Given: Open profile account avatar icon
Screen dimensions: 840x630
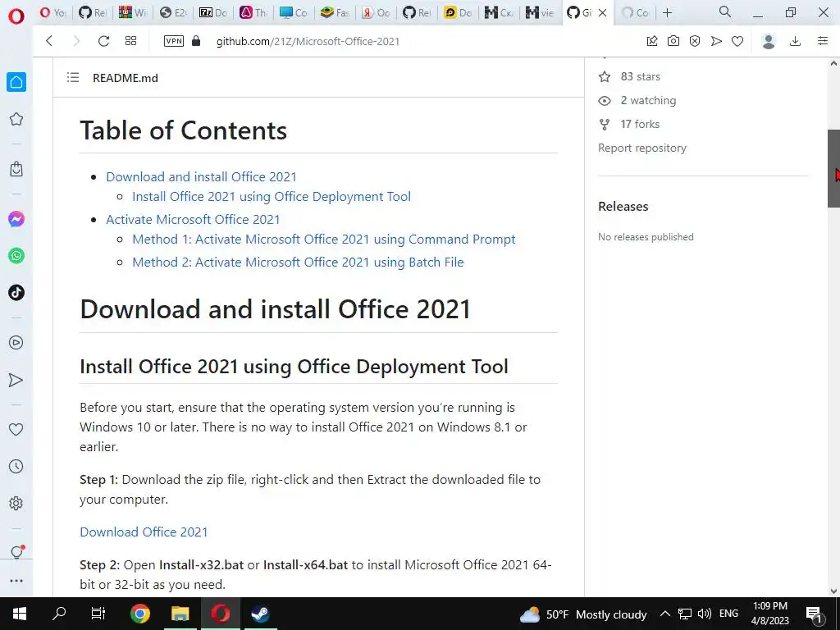Looking at the screenshot, I should [769, 41].
